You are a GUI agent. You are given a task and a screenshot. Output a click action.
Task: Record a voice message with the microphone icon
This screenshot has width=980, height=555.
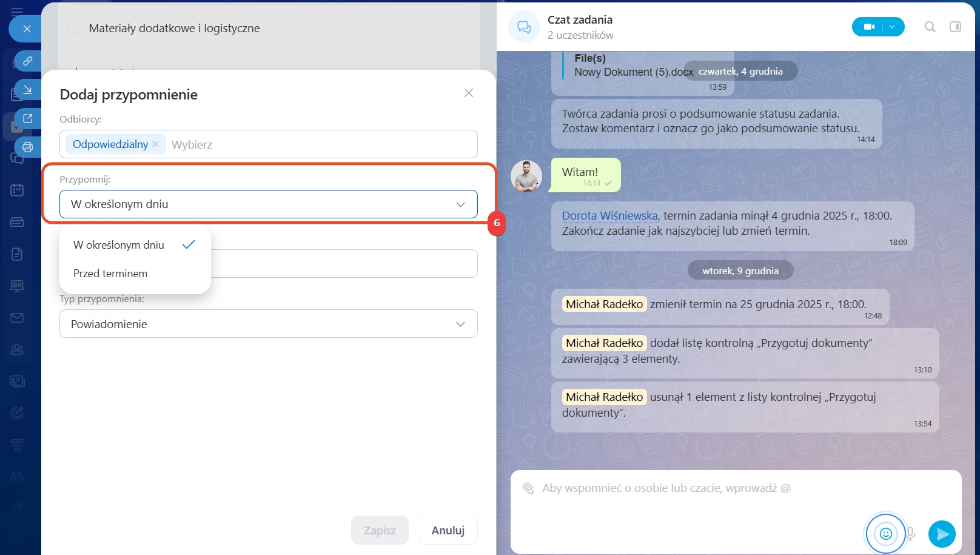tap(910, 534)
